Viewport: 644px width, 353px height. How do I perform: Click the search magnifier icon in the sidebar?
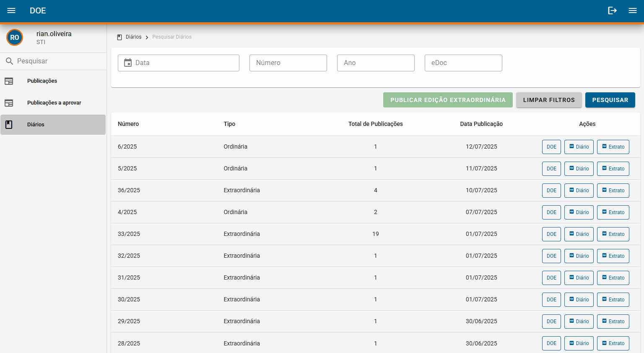coord(9,61)
